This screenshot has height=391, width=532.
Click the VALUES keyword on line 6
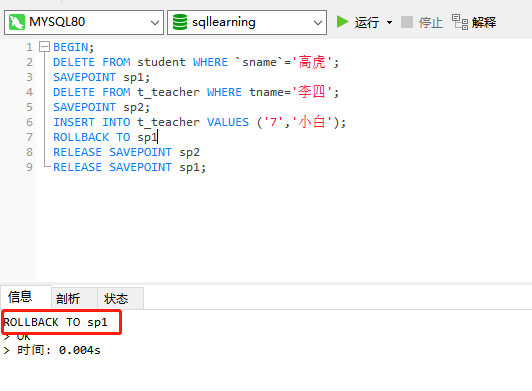tap(228, 122)
